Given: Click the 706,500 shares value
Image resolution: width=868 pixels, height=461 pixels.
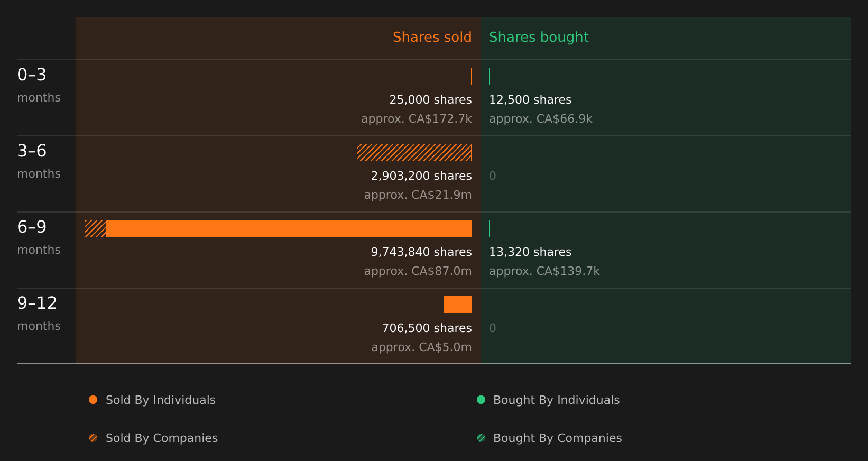Looking at the screenshot, I should click(x=427, y=328).
